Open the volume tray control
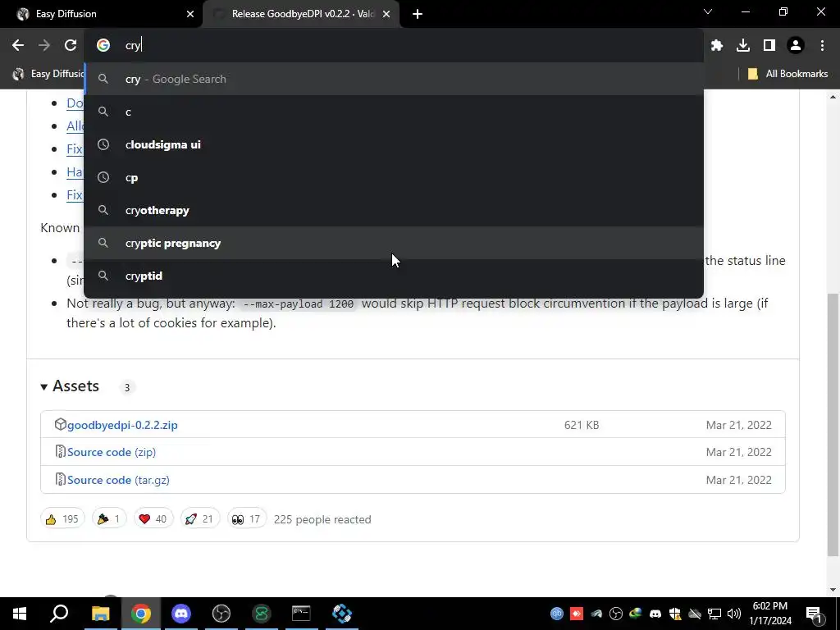This screenshot has width=840, height=630. click(x=734, y=614)
